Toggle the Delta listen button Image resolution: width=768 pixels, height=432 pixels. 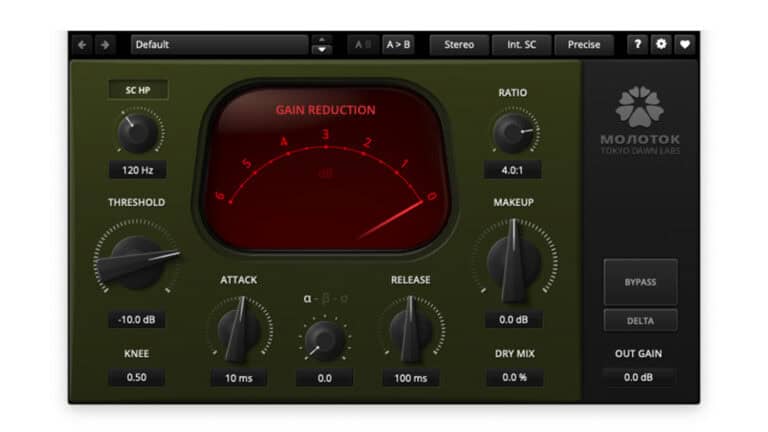(x=640, y=321)
